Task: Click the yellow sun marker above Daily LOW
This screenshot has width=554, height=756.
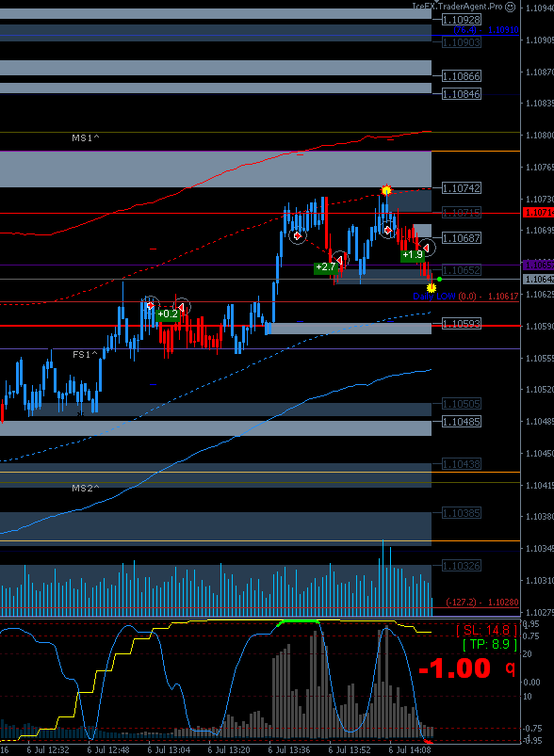Action: (432, 288)
